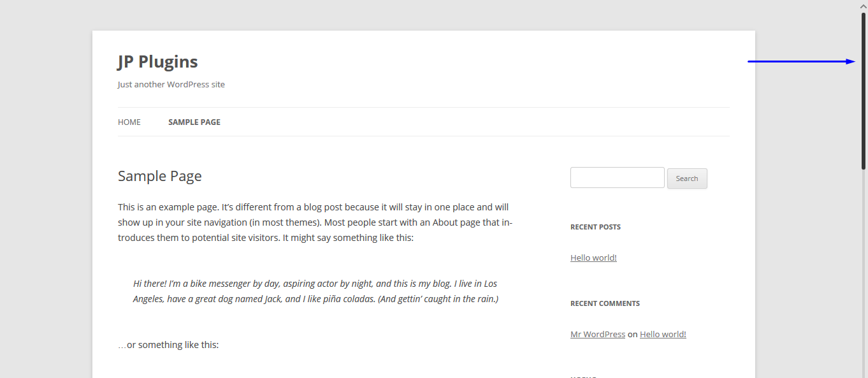This screenshot has height=378, width=868.
Task: Open the Mr WordPress commenter link
Action: pyautogui.click(x=598, y=335)
